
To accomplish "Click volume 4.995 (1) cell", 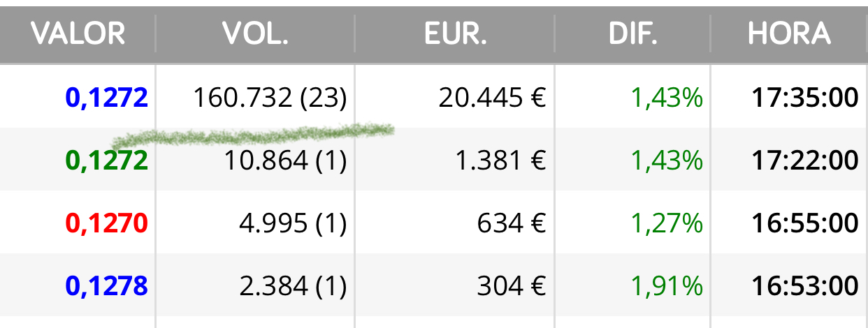I will tap(293, 223).
